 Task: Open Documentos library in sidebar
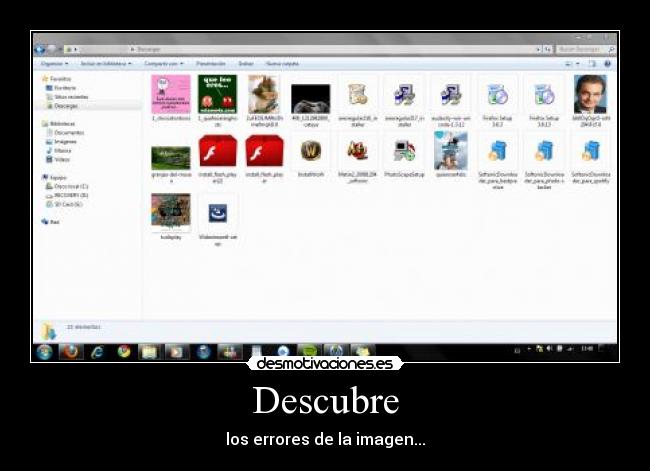65,133
